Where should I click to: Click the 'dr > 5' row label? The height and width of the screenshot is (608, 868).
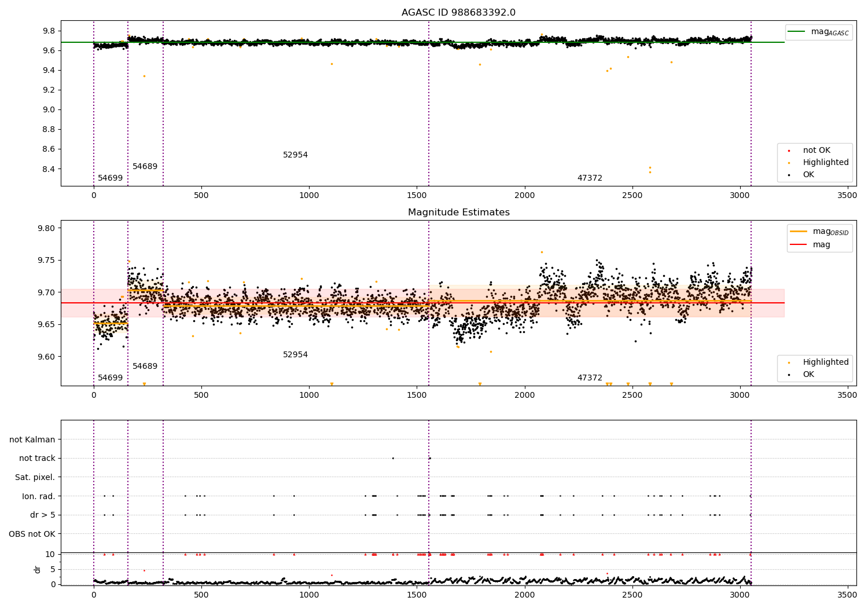tap(43, 515)
